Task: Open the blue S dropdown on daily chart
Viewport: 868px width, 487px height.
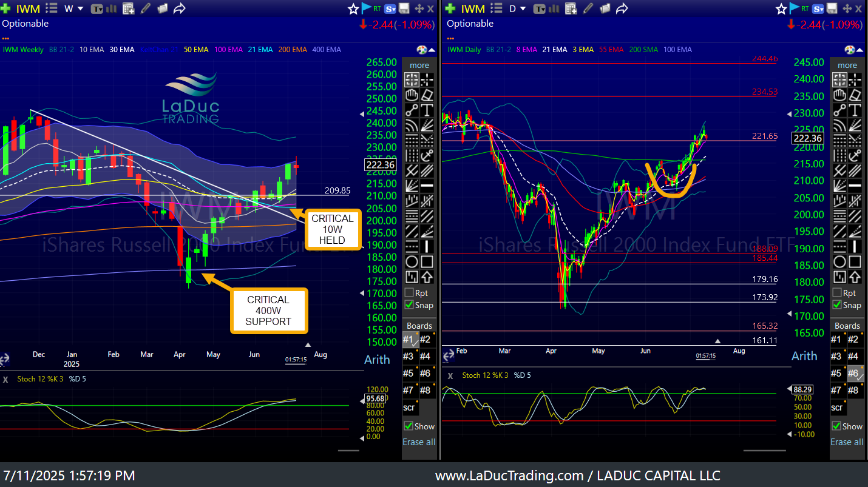Action: [x=819, y=8]
